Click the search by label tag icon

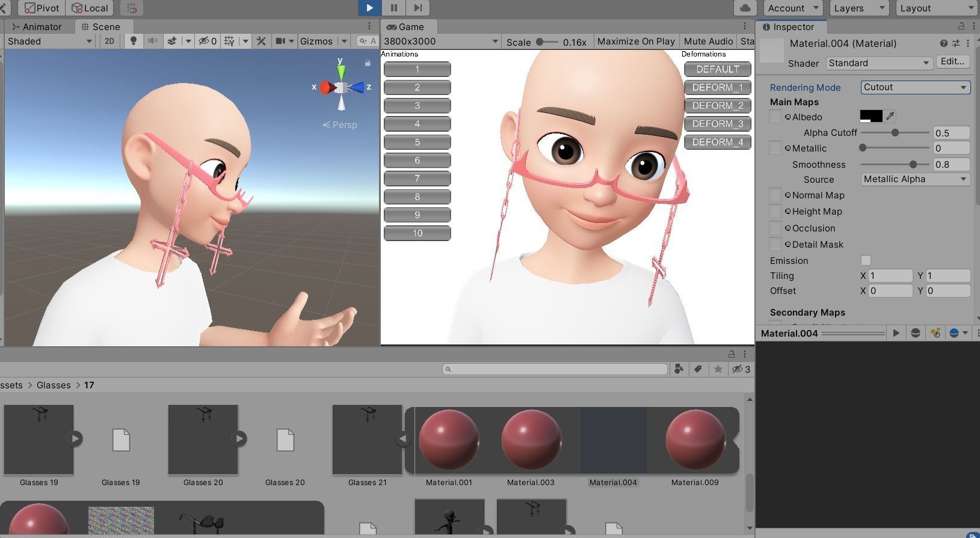click(x=698, y=369)
